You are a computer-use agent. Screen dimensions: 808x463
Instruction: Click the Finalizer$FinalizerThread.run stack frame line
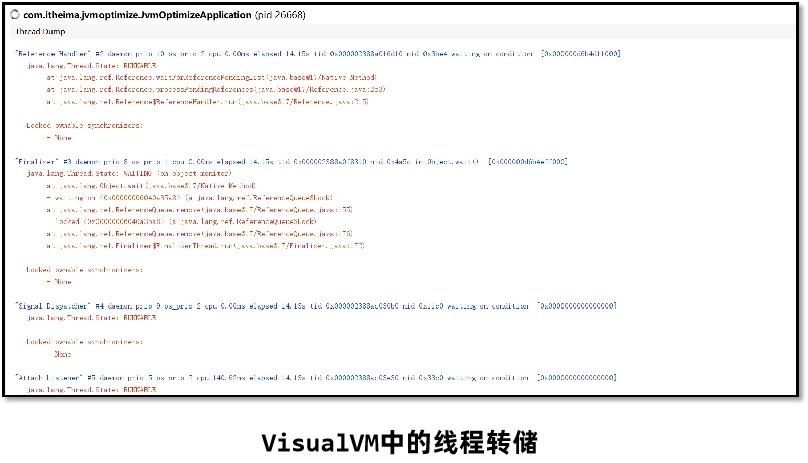pos(205,246)
